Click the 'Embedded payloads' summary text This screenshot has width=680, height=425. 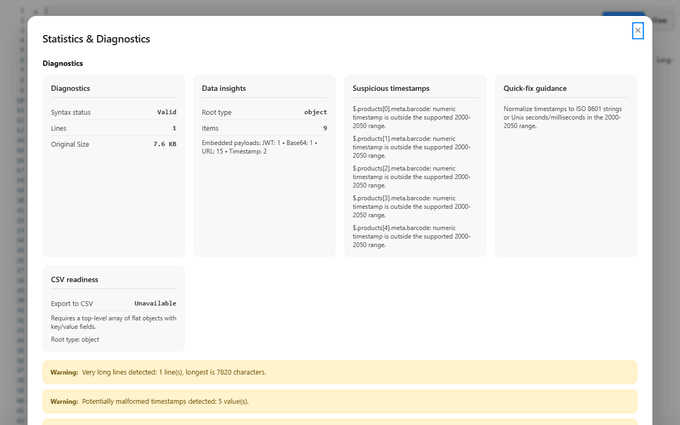[259, 147]
